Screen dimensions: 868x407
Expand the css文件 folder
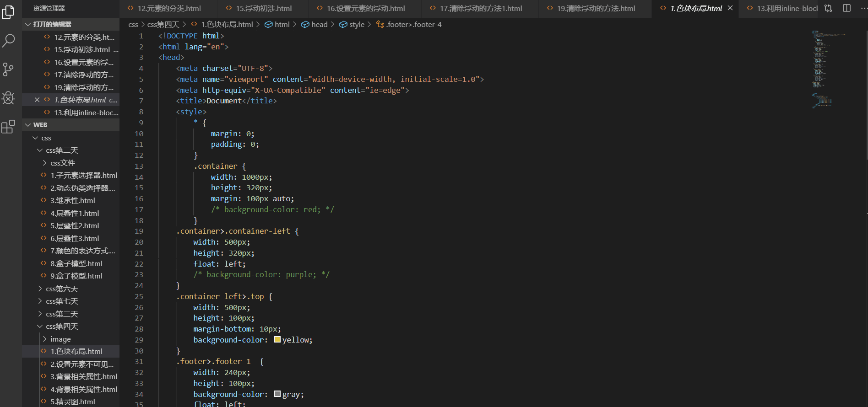pos(71,163)
